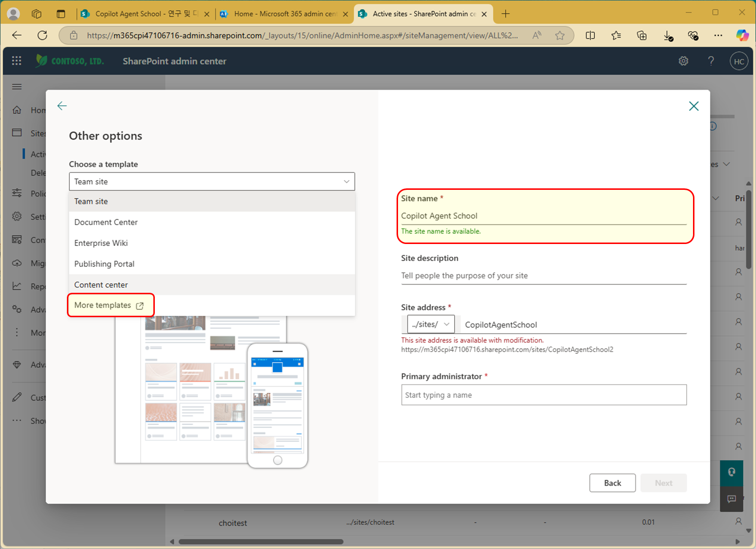Open a new browser tab
The height and width of the screenshot is (549, 756).
[x=505, y=14]
